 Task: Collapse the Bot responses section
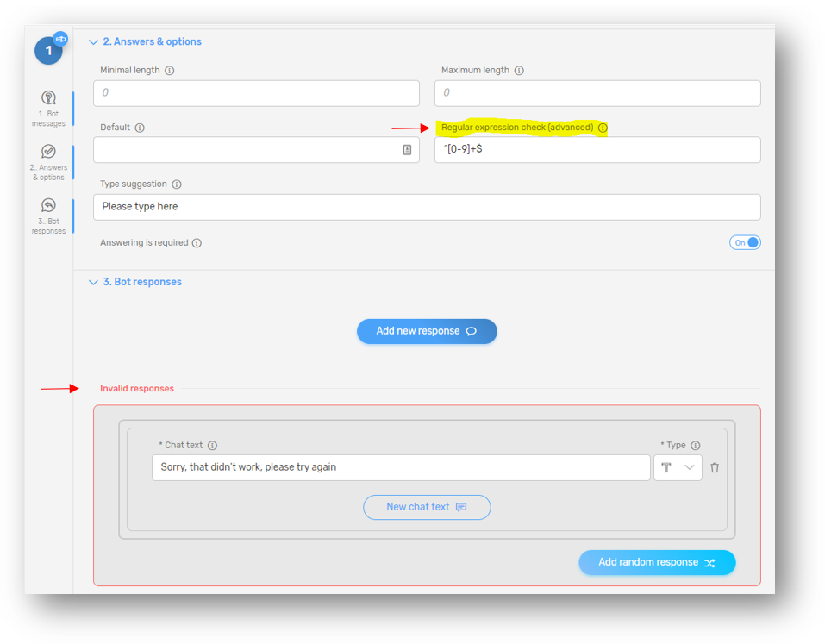(x=93, y=282)
